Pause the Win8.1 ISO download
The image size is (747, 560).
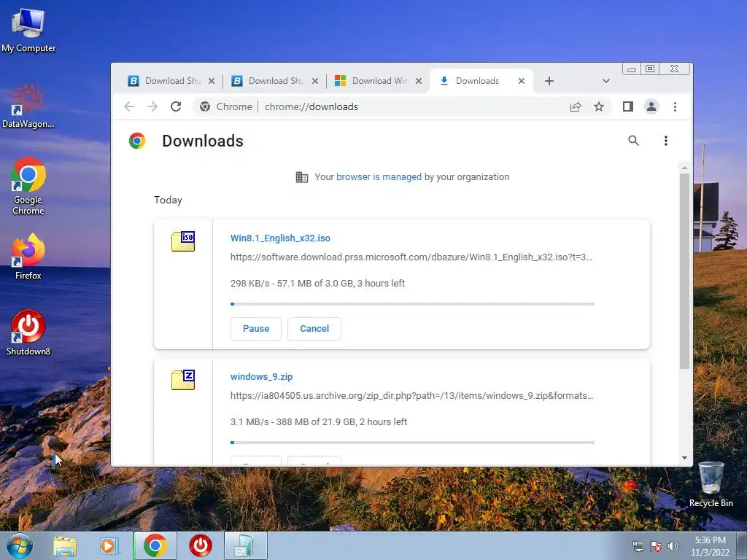pos(256,329)
